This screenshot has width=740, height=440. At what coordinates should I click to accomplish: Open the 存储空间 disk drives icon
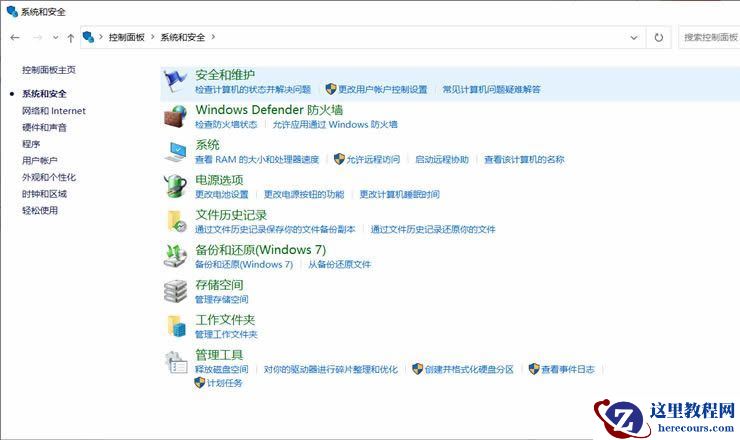click(x=175, y=291)
